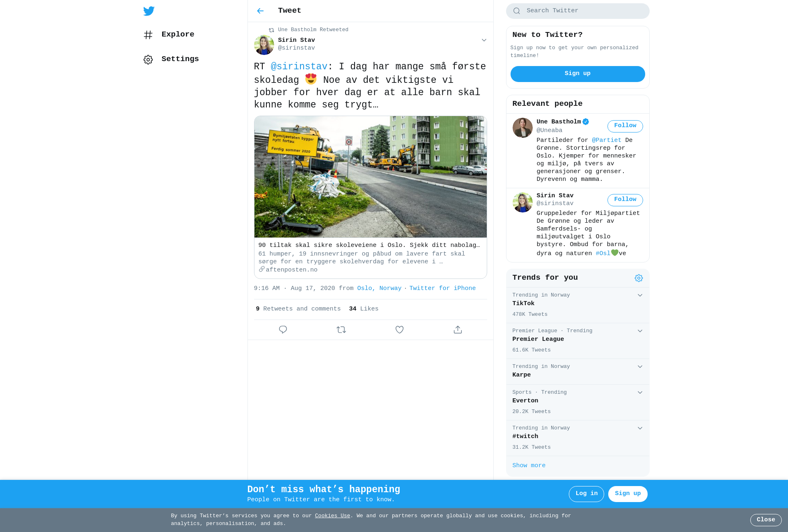Follow Sirin Stav

coord(625,200)
